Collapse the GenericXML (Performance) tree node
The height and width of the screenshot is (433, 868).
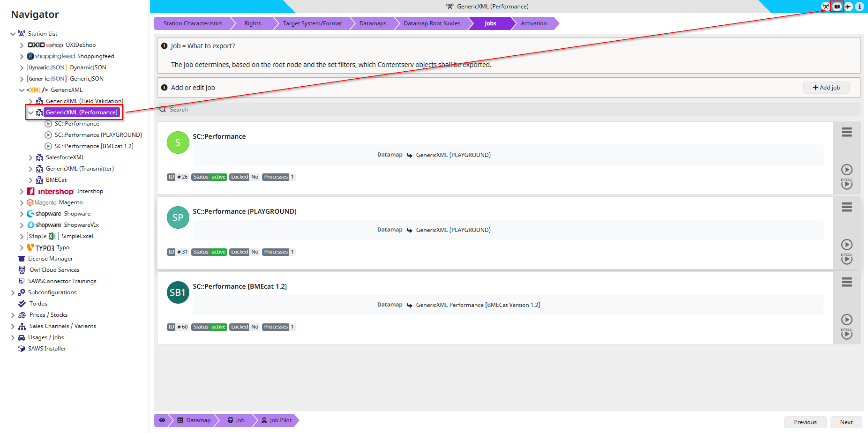pyautogui.click(x=31, y=112)
